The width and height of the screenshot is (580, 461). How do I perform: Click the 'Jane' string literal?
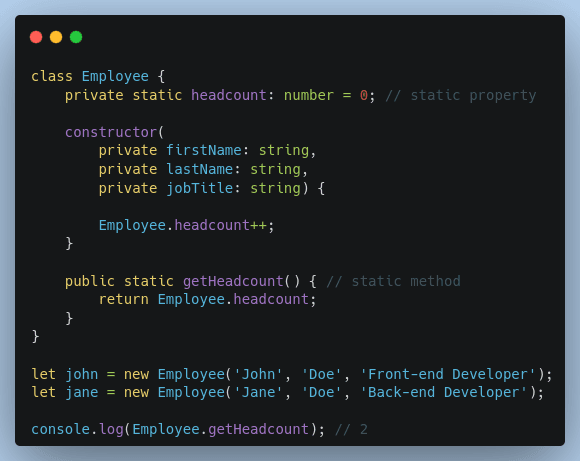pos(258,392)
